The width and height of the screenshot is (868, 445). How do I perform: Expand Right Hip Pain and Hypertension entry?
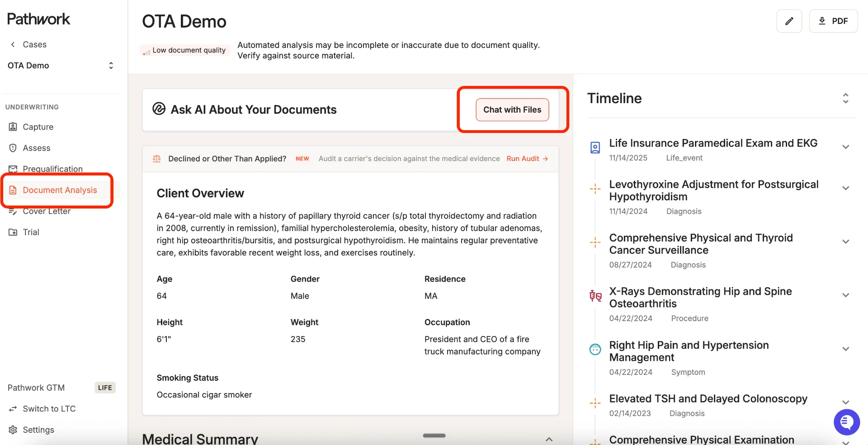pyautogui.click(x=846, y=349)
